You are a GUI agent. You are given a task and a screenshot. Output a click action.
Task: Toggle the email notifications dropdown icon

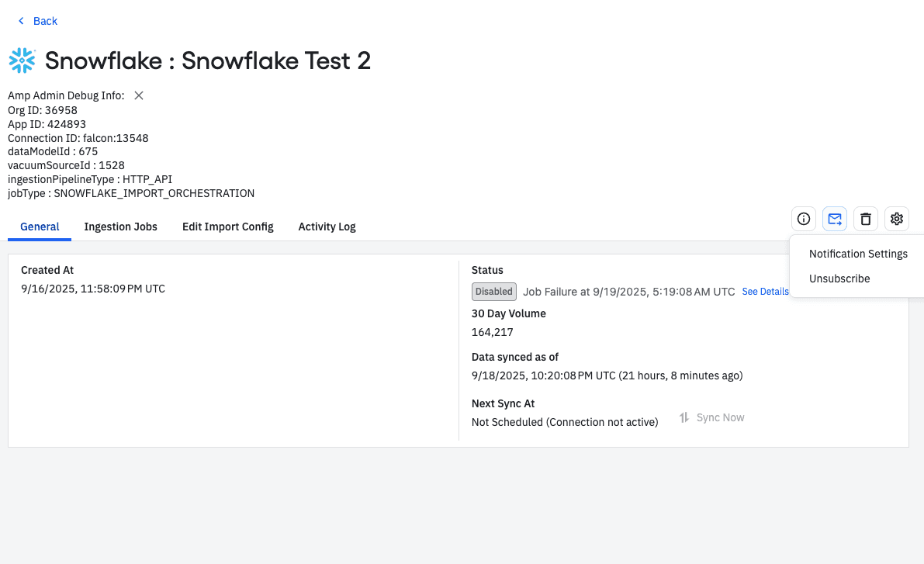835,219
